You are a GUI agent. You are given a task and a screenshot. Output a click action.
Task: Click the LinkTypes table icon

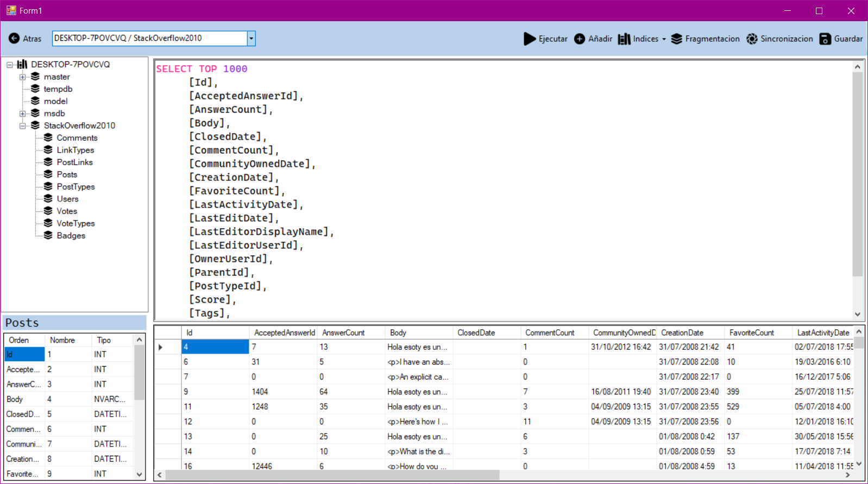[48, 150]
